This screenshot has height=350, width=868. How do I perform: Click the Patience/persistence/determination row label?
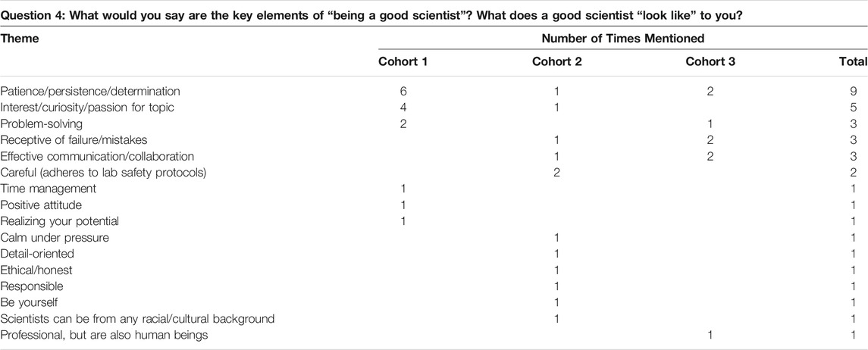pos(90,91)
